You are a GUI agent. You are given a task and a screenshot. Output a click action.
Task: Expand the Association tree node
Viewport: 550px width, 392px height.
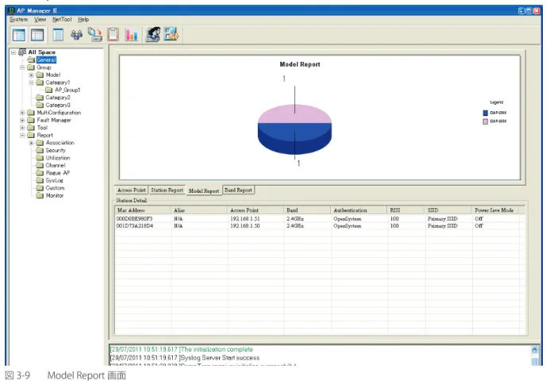click(x=31, y=143)
